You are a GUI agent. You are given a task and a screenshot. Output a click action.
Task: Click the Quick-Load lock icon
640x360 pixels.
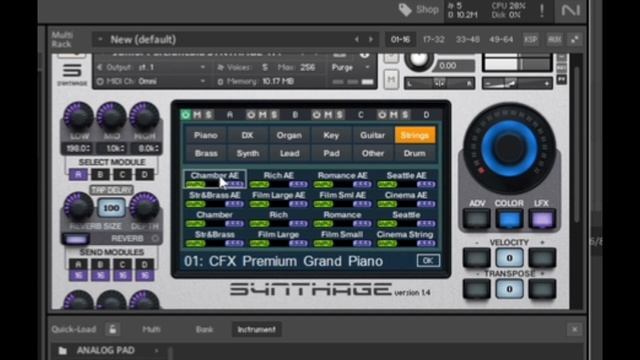point(113,329)
